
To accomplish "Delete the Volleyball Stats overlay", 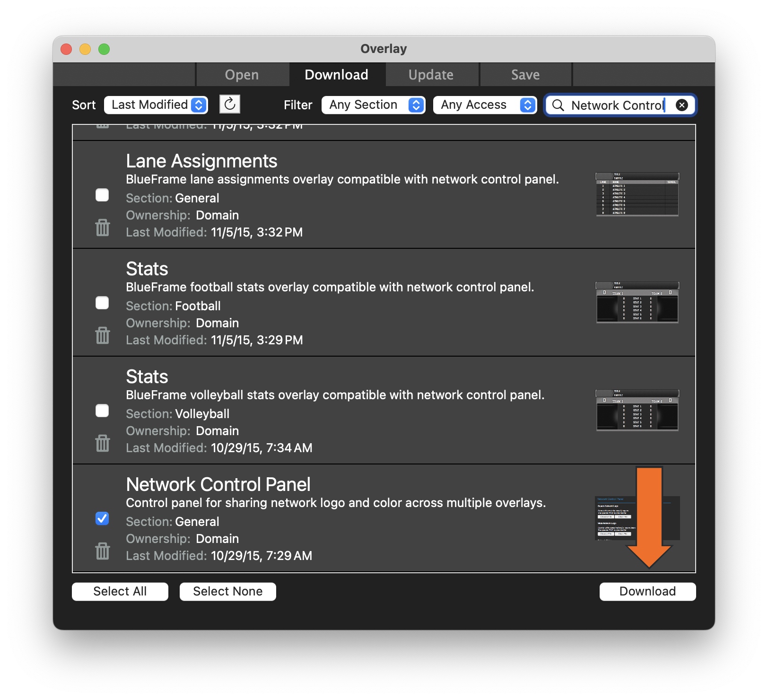I will click(103, 443).
